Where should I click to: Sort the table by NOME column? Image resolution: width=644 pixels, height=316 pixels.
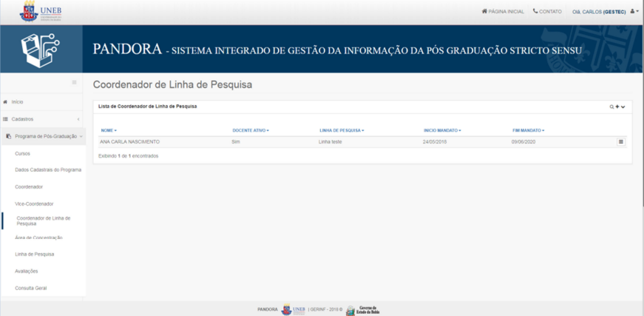pos(109,130)
